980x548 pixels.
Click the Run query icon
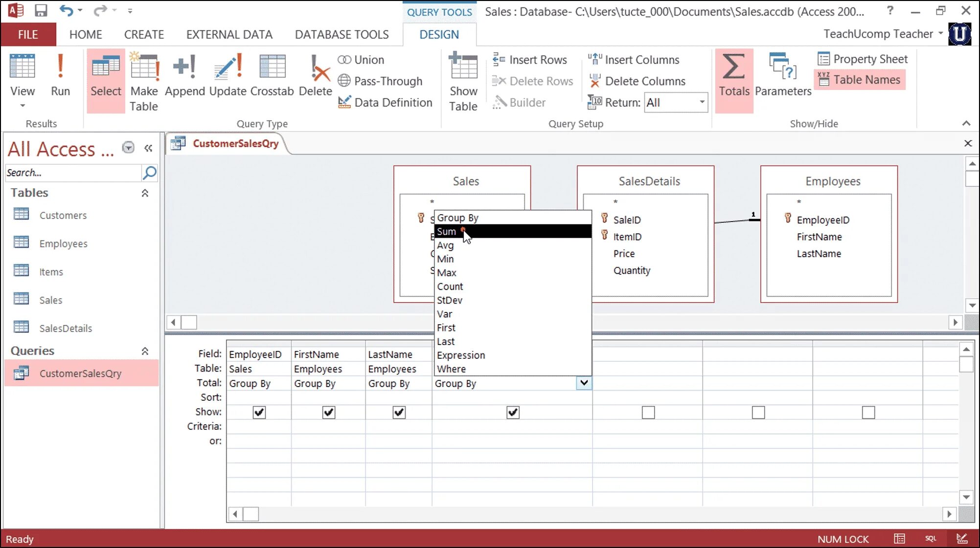click(61, 74)
